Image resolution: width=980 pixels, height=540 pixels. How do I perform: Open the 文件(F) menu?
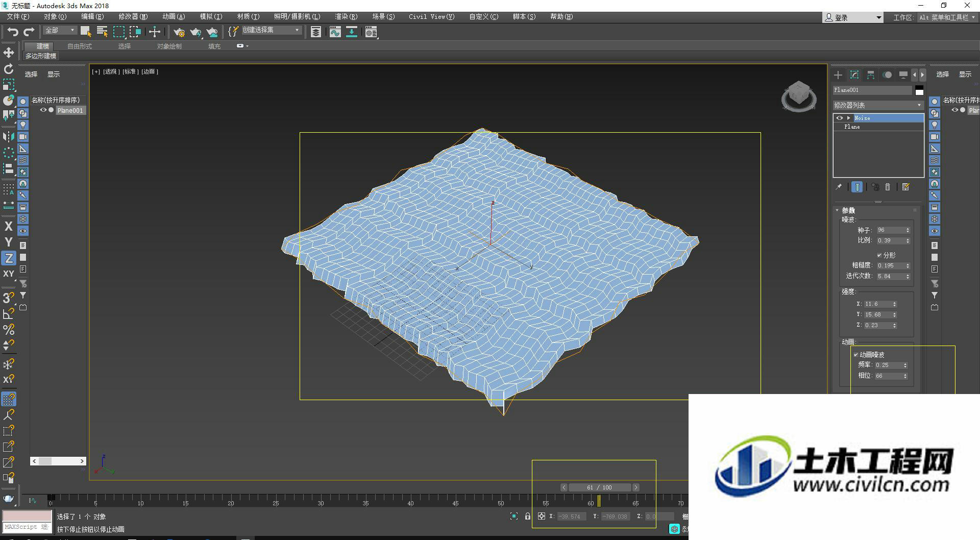(18, 17)
